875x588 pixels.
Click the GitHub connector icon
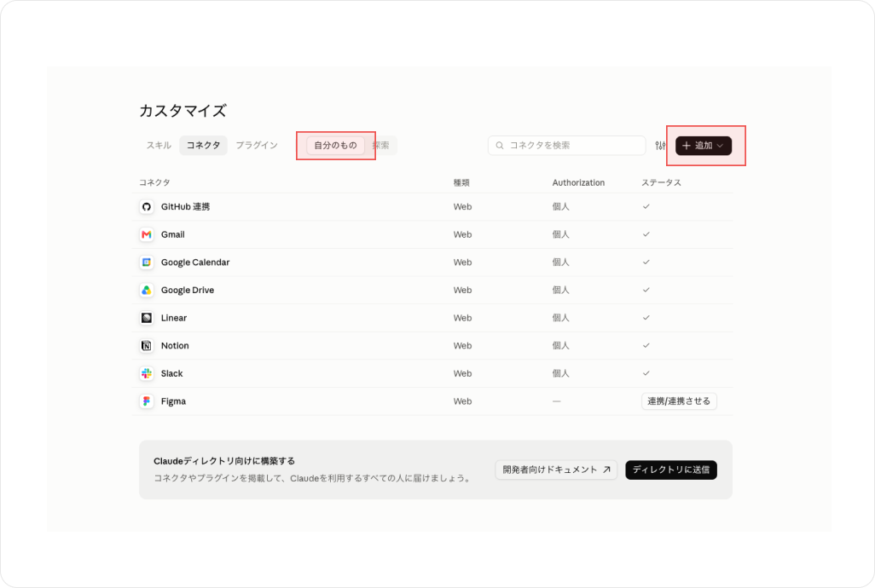coord(146,207)
